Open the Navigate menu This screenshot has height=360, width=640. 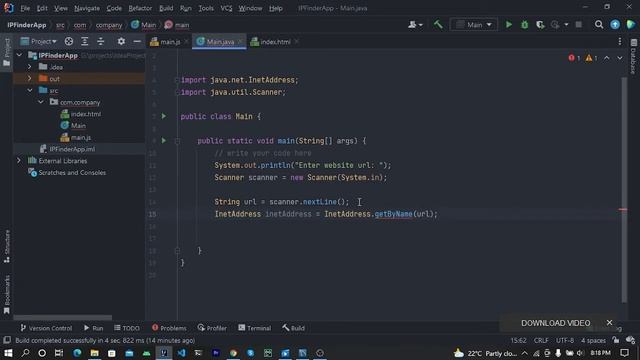pos(87,8)
